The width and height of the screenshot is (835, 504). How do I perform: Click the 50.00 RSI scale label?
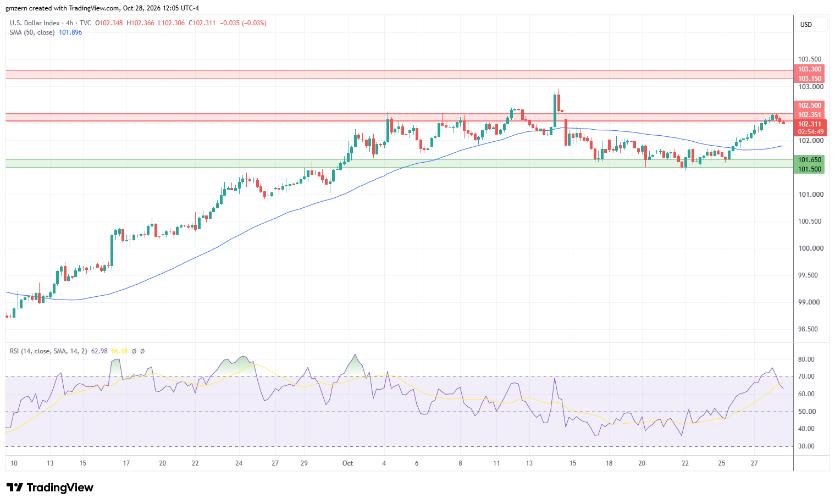[x=806, y=412]
